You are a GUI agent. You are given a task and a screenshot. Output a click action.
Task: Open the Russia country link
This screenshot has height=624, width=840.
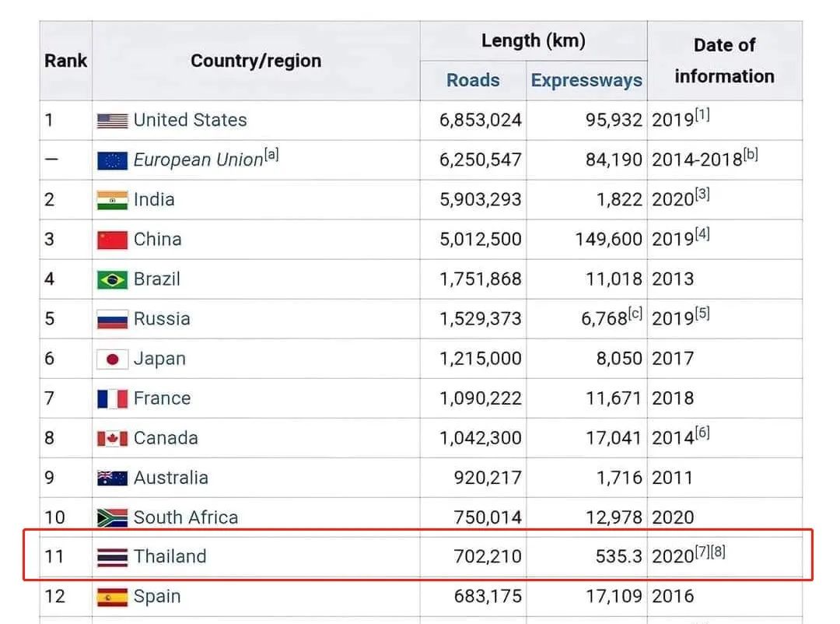(x=162, y=319)
